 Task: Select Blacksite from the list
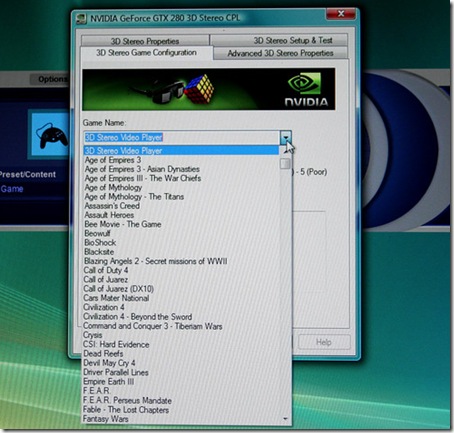pyautogui.click(x=181, y=252)
